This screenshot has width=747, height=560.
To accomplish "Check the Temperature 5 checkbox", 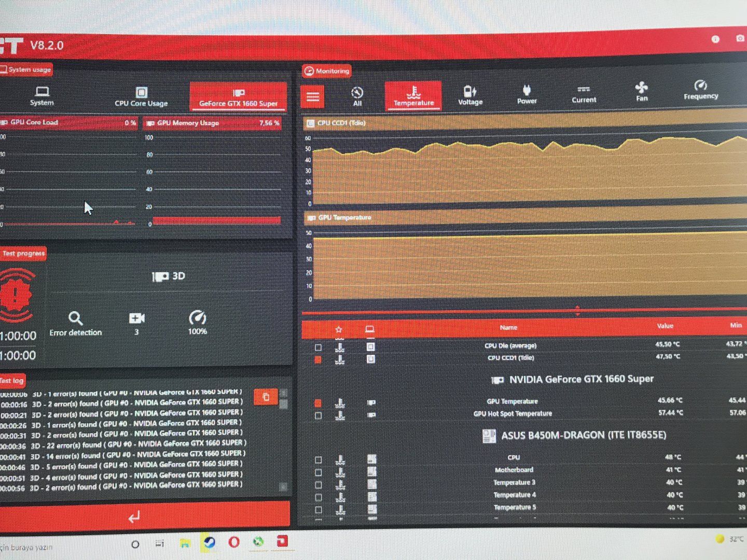I will [318, 510].
